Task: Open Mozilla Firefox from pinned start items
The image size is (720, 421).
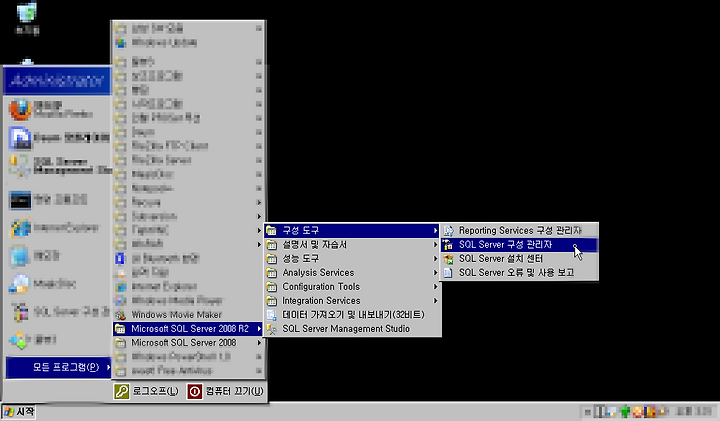Action: tap(56, 110)
